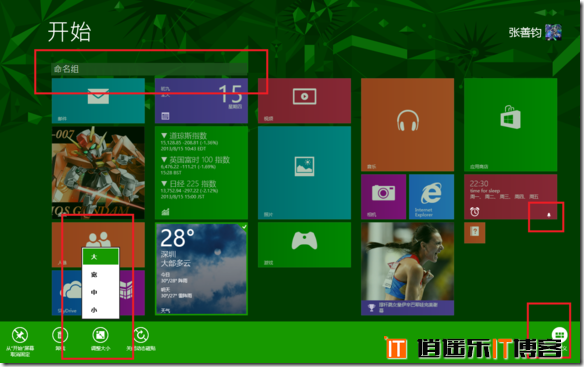584x367 pixels.
Task: Open the small Help tile with question mark
Action: click(x=474, y=232)
